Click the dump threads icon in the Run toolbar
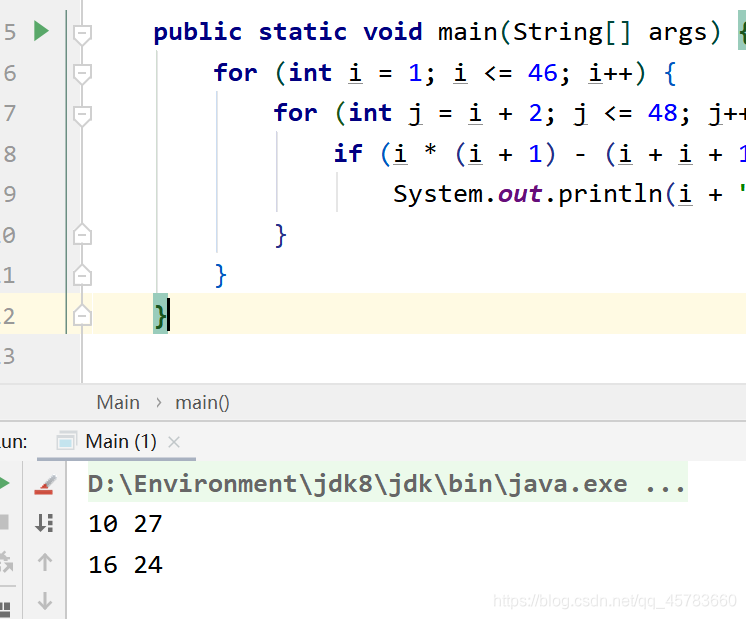 6,562
